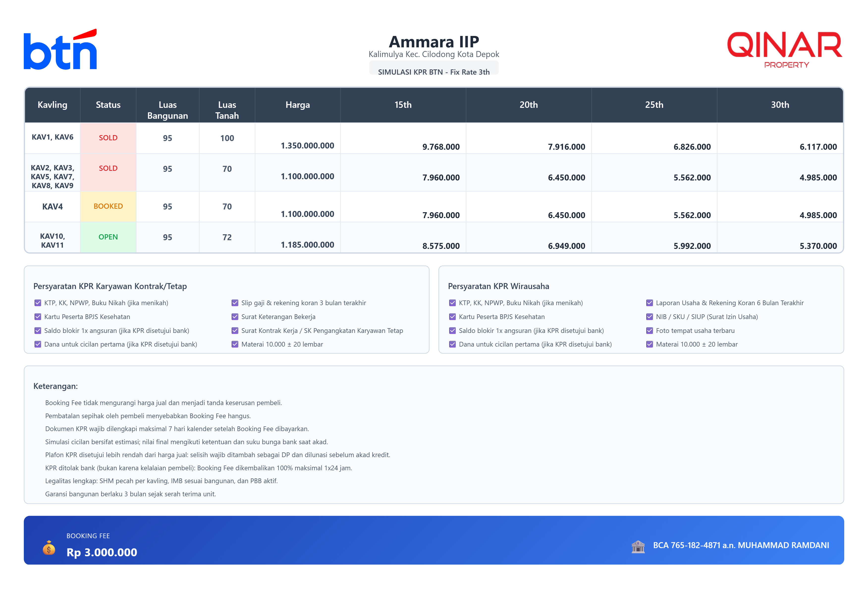Select the 30th column header

pyautogui.click(x=780, y=105)
